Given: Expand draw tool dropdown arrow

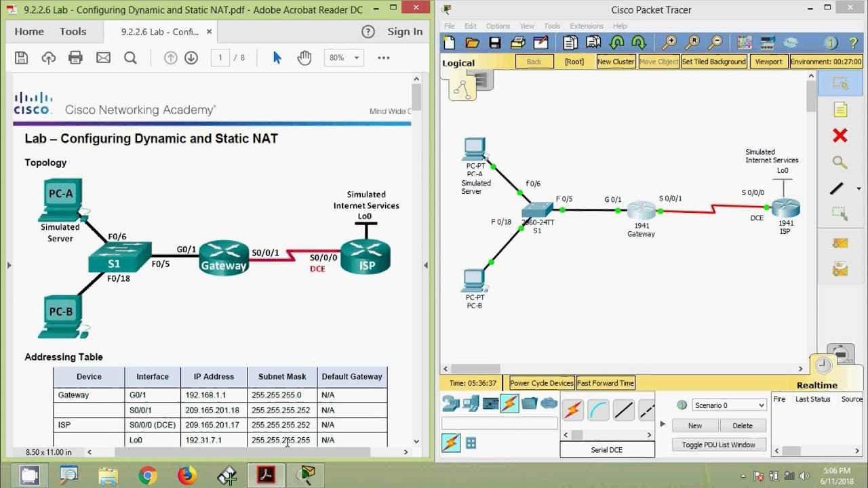Looking at the screenshot, I should click(859, 189).
